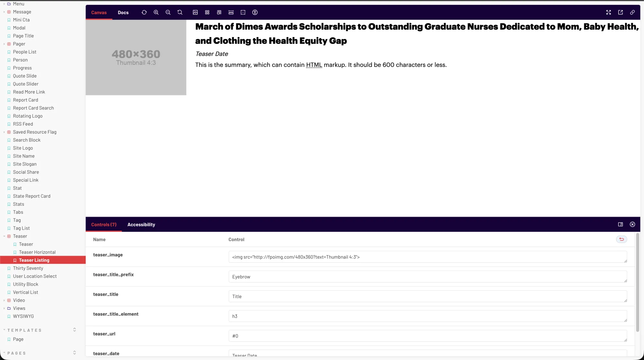Click the zoom in icon

tap(156, 12)
